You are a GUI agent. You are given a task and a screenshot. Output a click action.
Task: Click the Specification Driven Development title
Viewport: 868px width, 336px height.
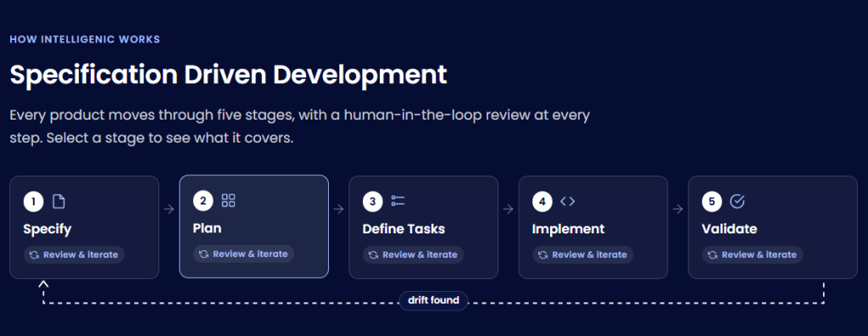228,75
